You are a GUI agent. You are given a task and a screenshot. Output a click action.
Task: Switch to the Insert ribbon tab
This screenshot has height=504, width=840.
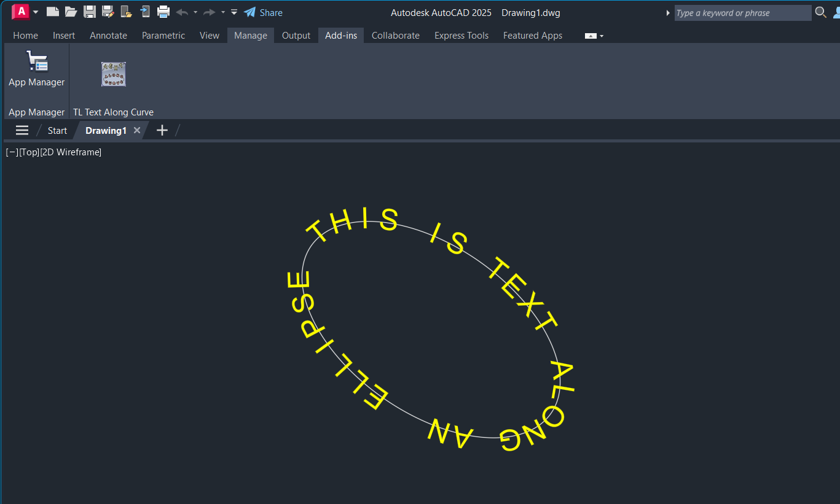[x=64, y=36]
